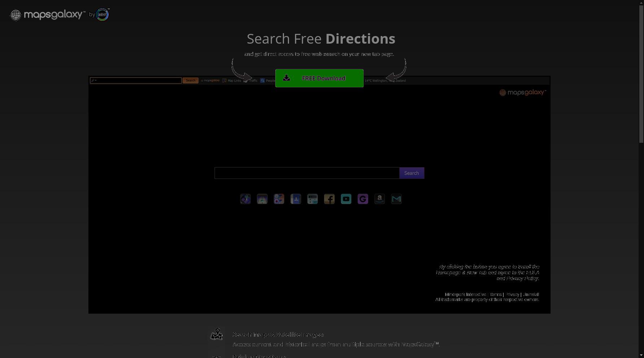
Task: Focus the toolbar search input box
Action: (136, 80)
